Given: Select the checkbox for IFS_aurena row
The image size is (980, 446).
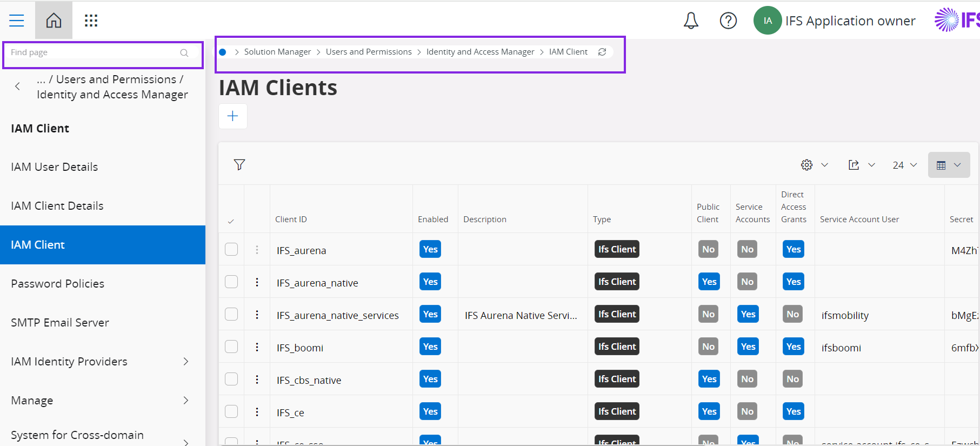Looking at the screenshot, I should coord(231,249).
